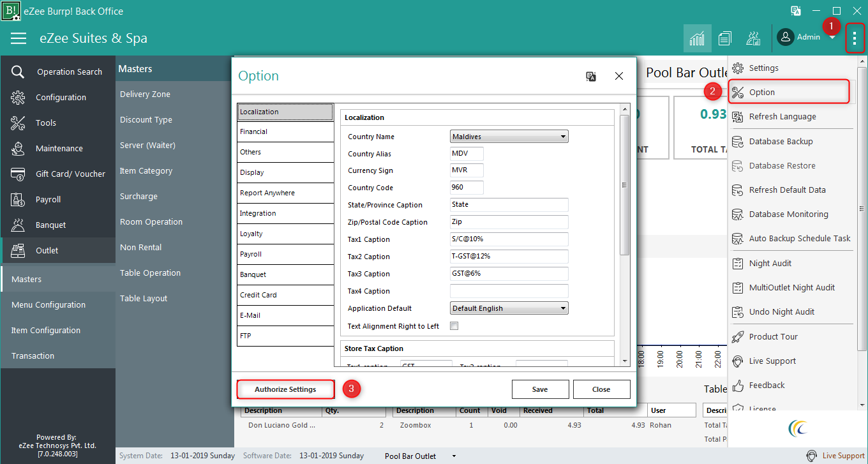Click the Tools wrench icon

pyautogui.click(x=18, y=123)
